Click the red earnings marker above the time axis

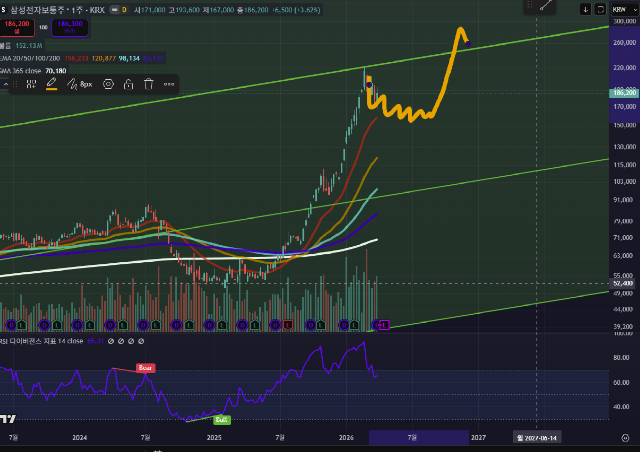pos(288,325)
